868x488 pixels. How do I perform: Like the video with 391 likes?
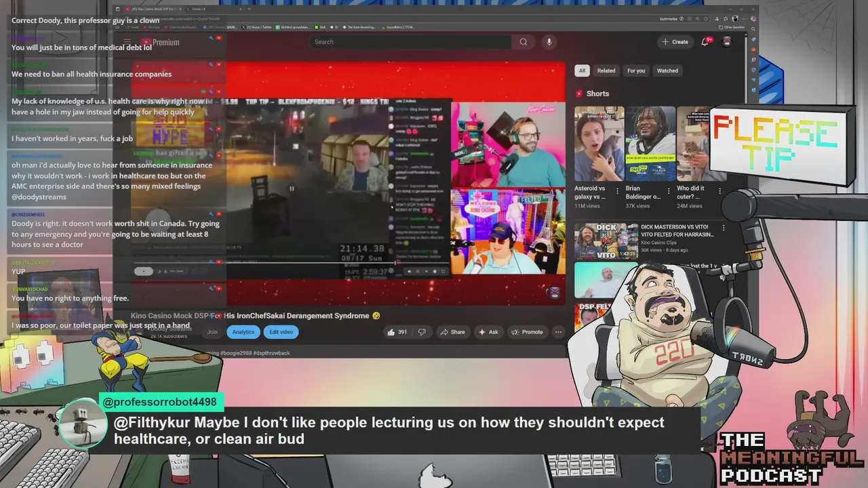(x=397, y=332)
